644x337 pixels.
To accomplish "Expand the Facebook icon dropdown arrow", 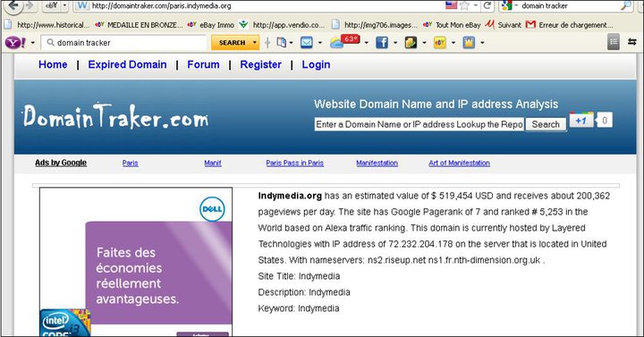I will click(x=395, y=42).
